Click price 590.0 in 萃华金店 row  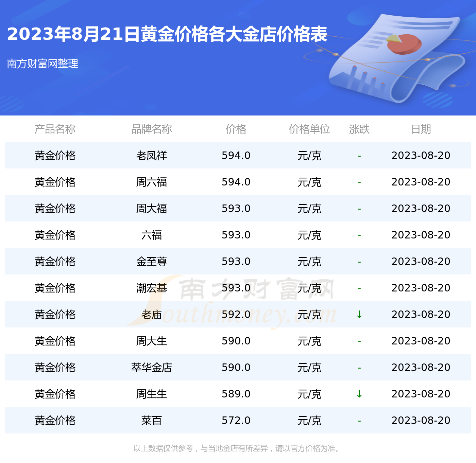click(x=236, y=368)
